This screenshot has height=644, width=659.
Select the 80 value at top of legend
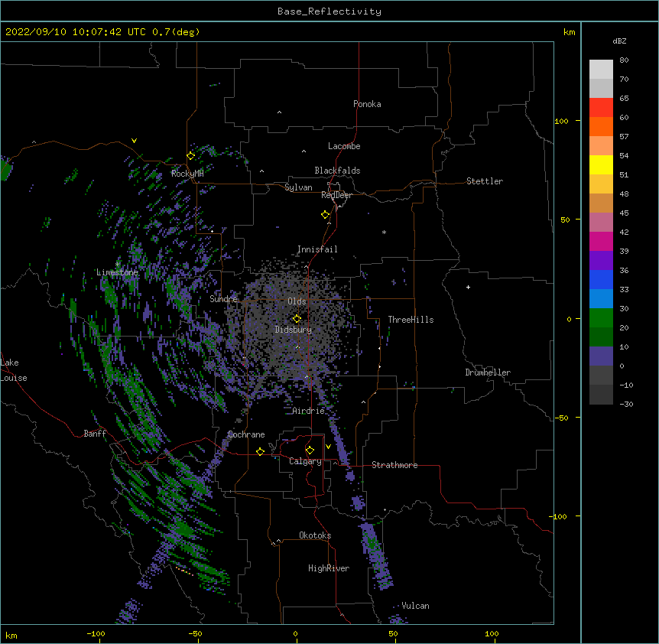624,60
